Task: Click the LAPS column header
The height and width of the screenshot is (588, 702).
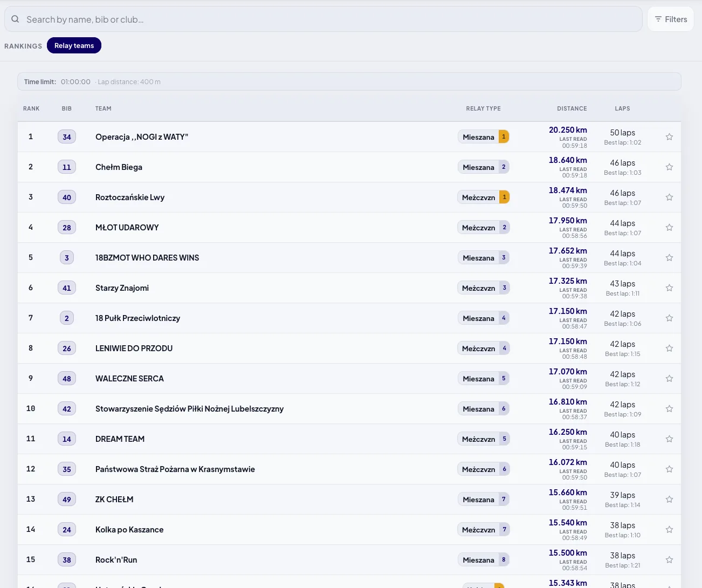Action: coord(622,108)
